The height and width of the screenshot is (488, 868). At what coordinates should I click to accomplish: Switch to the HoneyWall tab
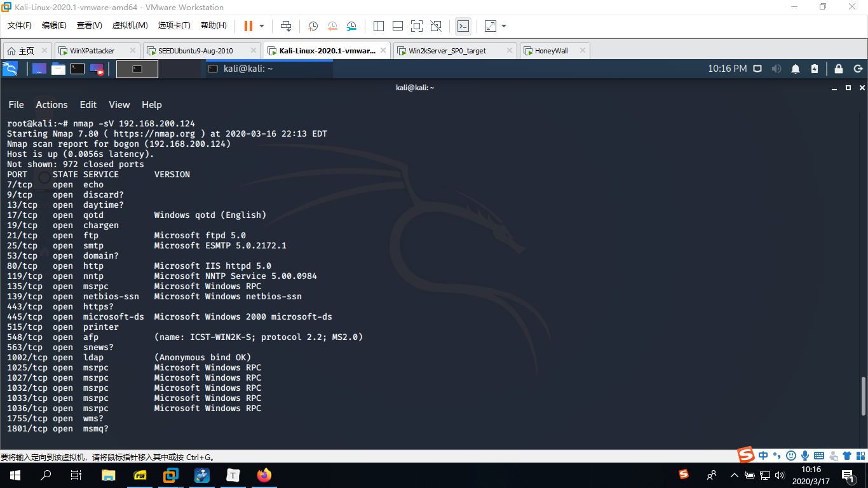point(551,51)
